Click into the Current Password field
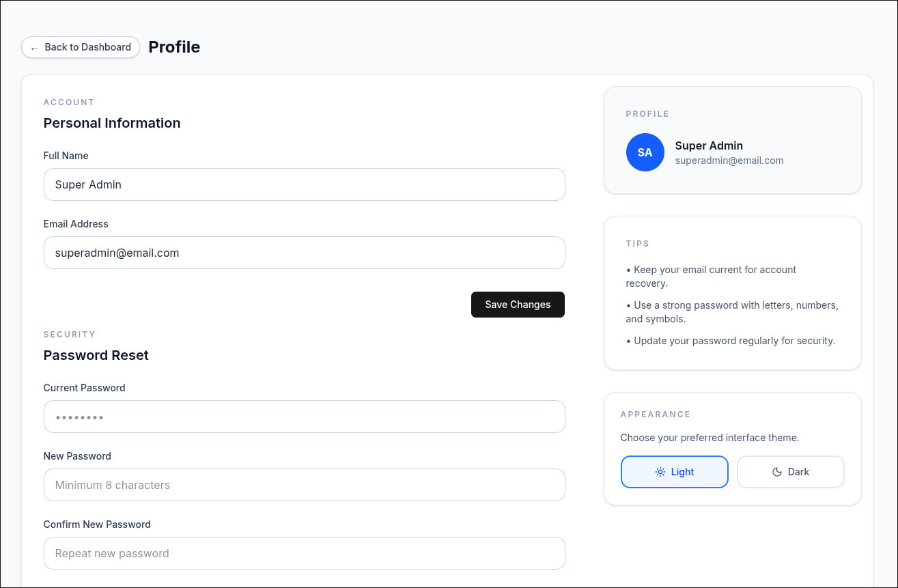 pos(305,417)
